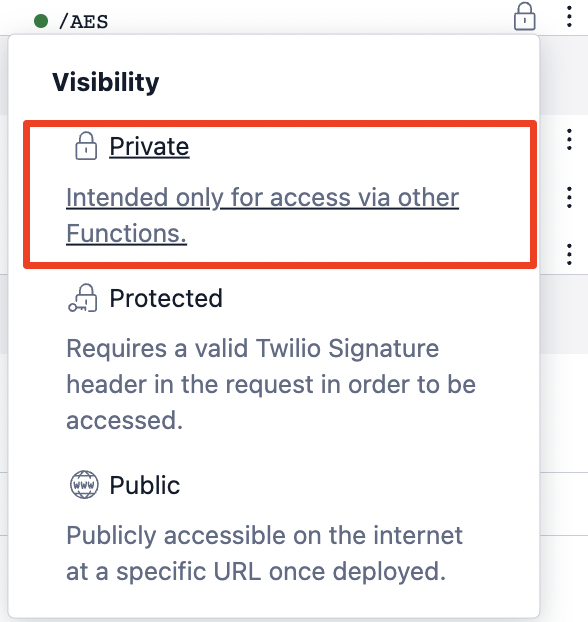The image size is (588, 622).
Task: Click the green status dot beside /AES
Action: tap(41, 21)
